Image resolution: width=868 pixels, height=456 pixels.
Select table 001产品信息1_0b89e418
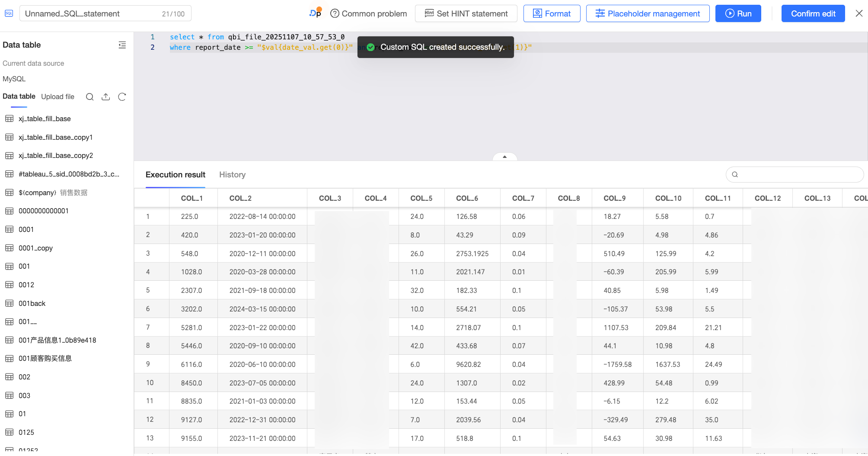pos(57,340)
